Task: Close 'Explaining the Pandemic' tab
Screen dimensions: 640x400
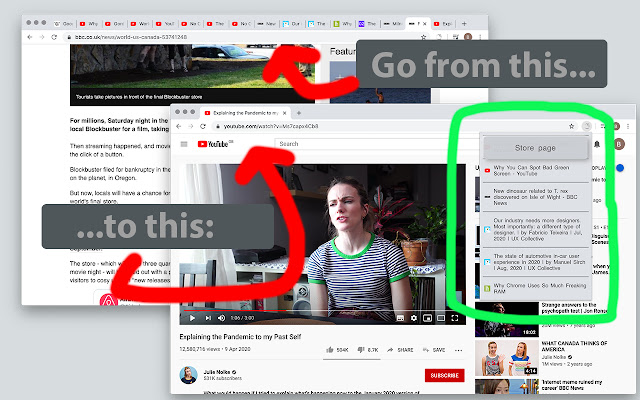Action: point(284,113)
